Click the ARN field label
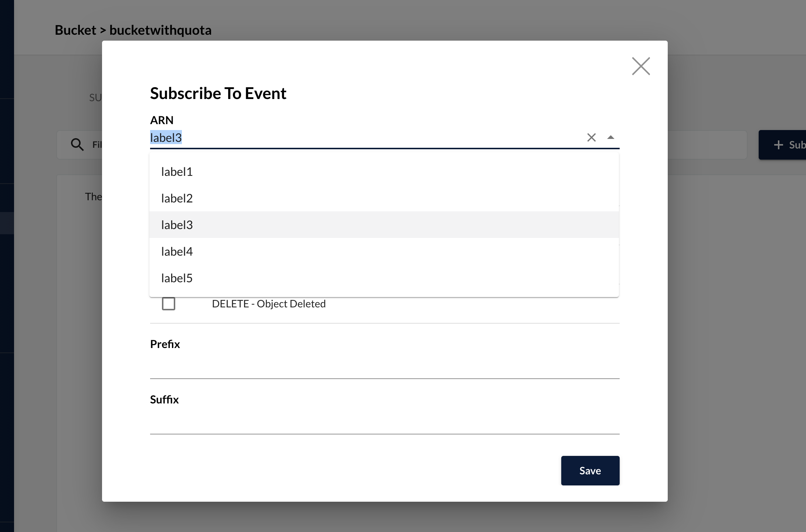 pyautogui.click(x=162, y=120)
